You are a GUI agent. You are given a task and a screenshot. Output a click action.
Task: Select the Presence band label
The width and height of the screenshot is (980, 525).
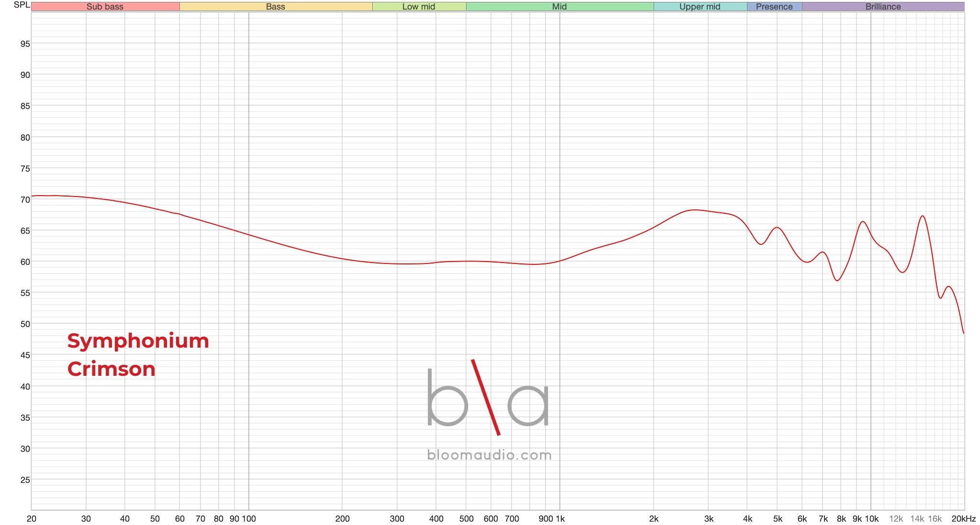tap(774, 7)
